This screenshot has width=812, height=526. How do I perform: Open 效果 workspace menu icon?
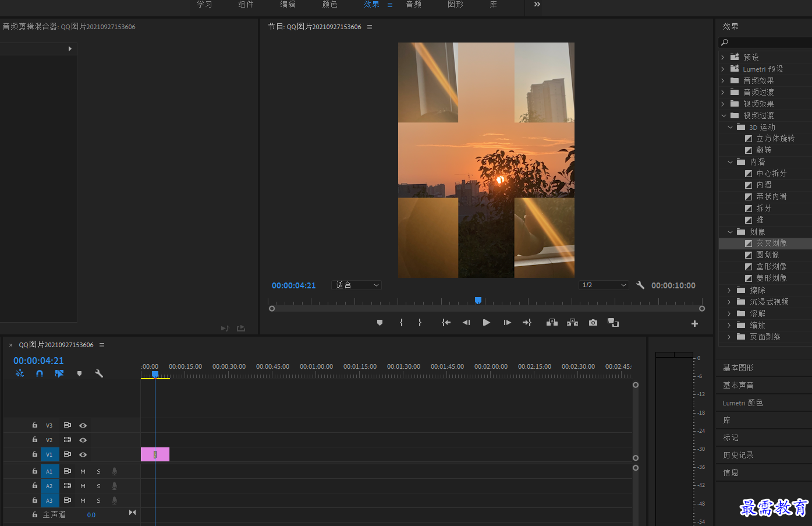[x=390, y=5]
